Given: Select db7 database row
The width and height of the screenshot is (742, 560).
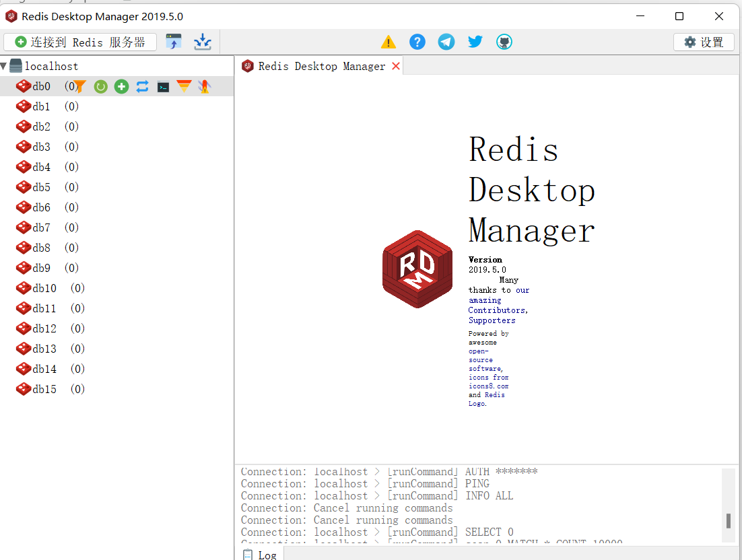Looking at the screenshot, I should point(116,228).
